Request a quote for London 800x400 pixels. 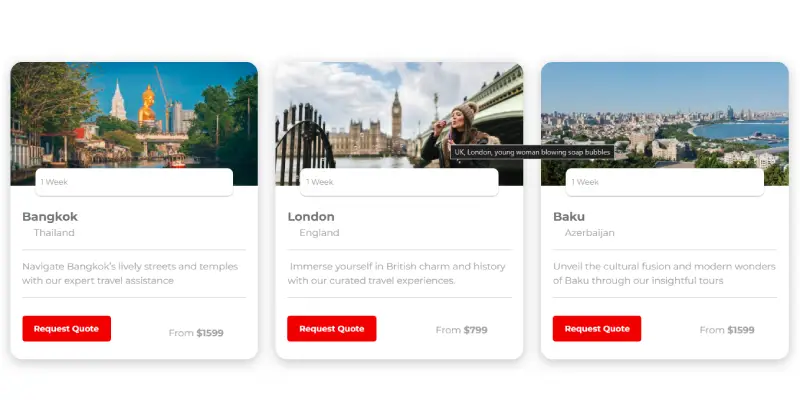tap(332, 329)
